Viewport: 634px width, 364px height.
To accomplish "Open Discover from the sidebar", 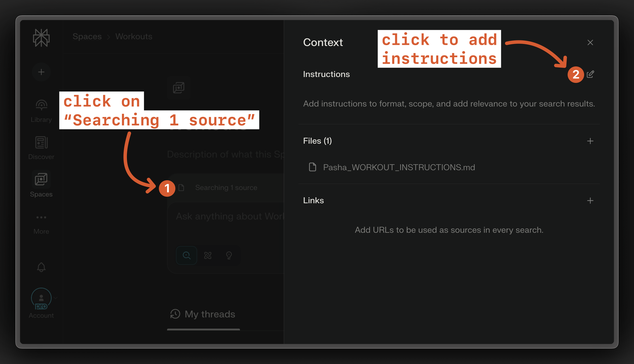I will click(x=41, y=142).
